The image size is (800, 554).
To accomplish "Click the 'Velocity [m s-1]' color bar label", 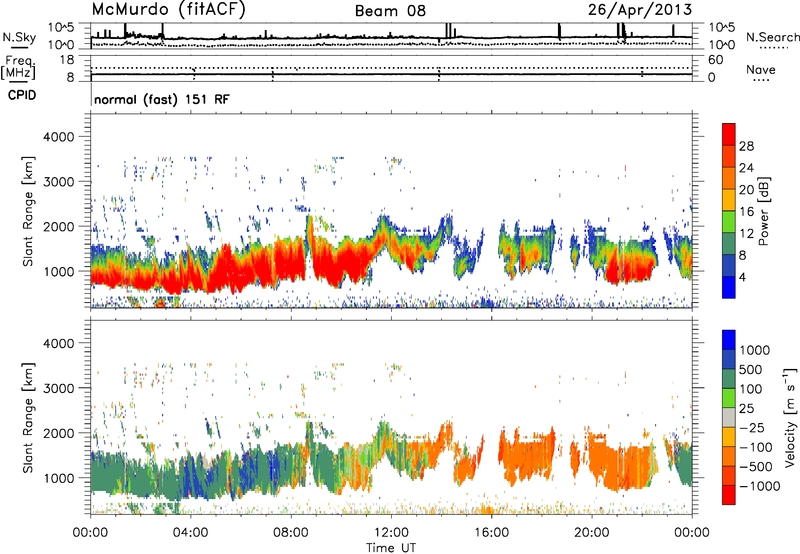I will [x=790, y=417].
